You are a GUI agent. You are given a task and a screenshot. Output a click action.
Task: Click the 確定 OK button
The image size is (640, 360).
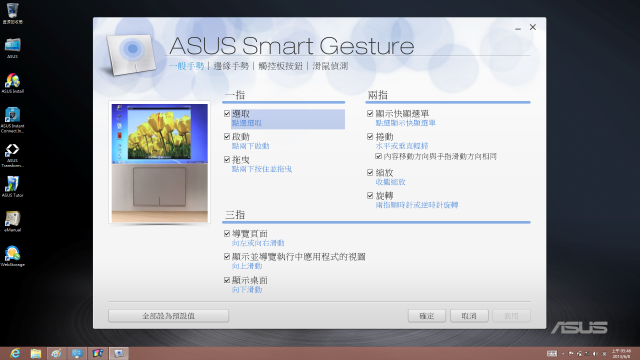point(427,316)
